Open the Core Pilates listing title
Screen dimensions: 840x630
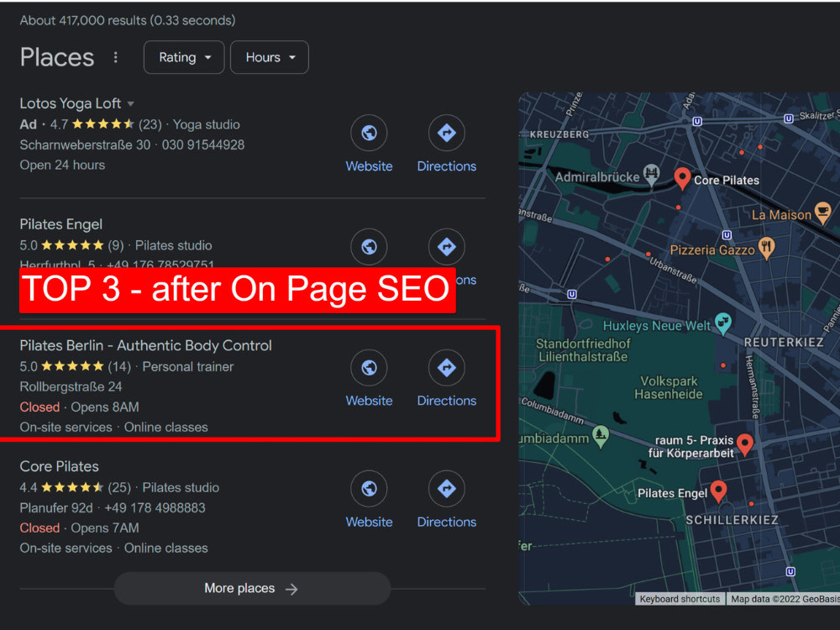(59, 466)
